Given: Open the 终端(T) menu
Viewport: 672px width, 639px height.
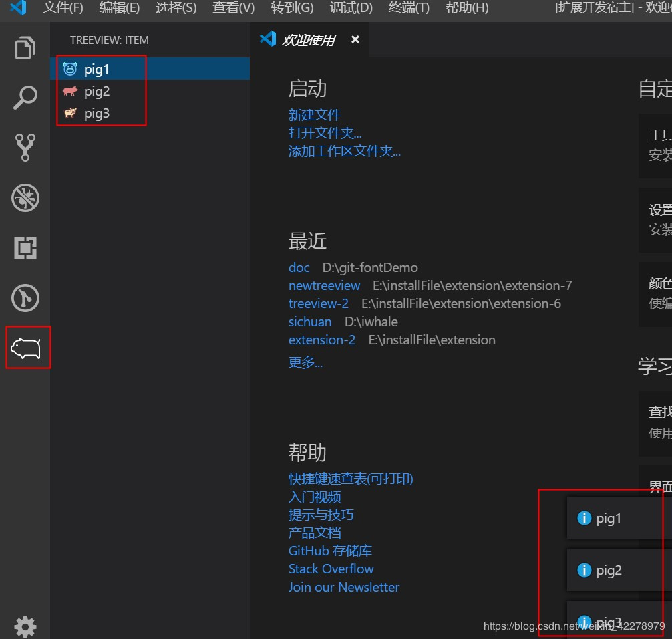Looking at the screenshot, I should tap(409, 8).
